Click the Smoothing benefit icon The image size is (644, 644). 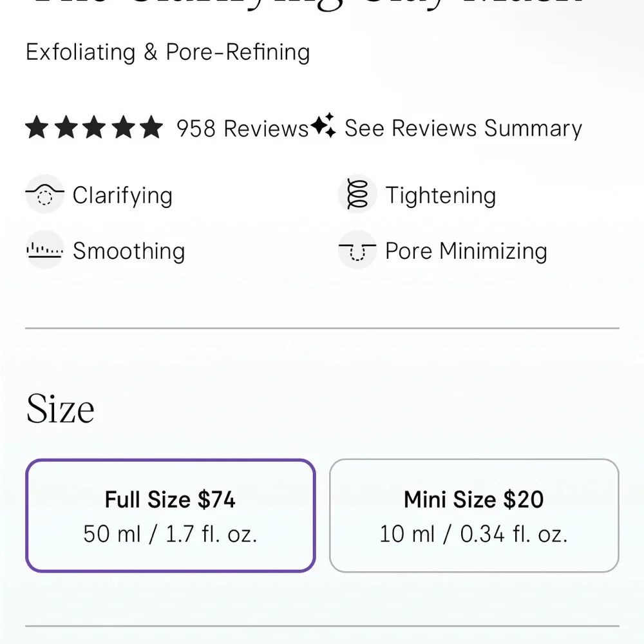point(45,251)
